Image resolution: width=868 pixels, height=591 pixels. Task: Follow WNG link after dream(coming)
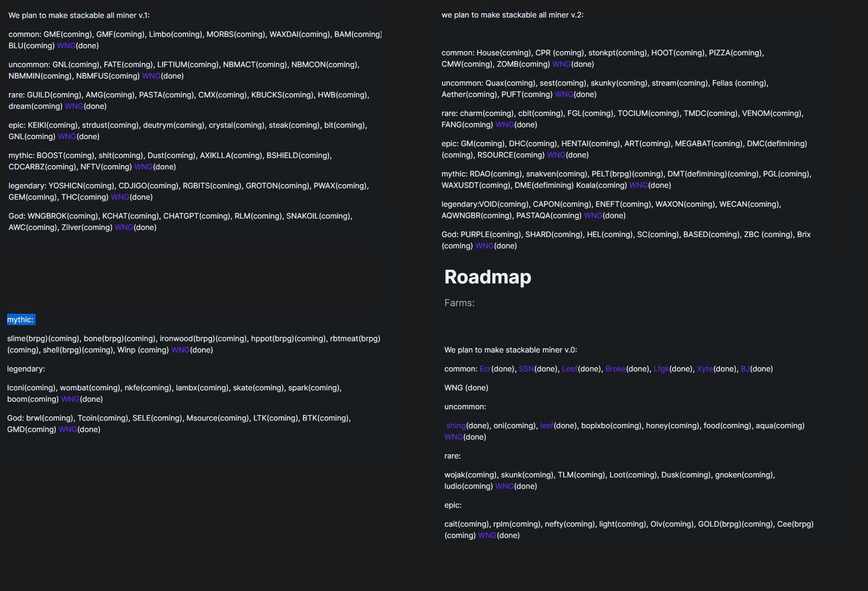pyautogui.click(x=74, y=106)
